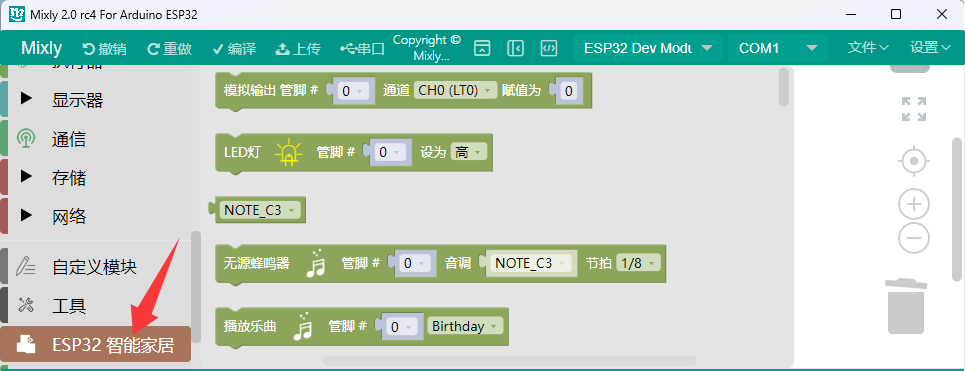Open the buzzer 音调 NOTE_C3 dropdown
This screenshot has height=371, width=965.
(x=531, y=263)
